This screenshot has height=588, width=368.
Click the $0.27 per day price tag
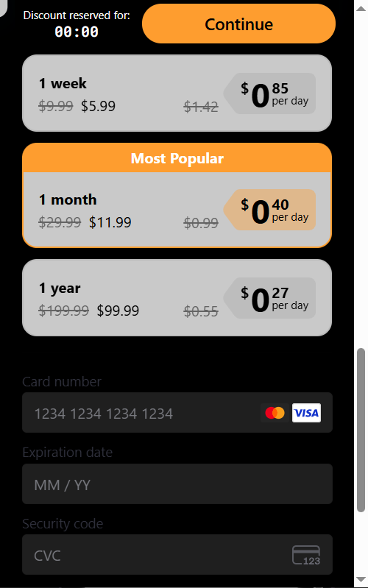269,298
